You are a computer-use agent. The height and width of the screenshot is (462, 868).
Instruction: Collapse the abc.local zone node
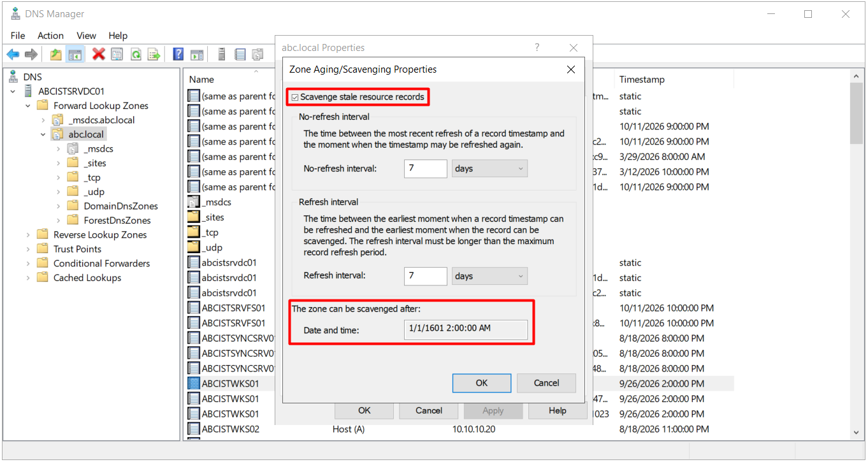point(43,134)
